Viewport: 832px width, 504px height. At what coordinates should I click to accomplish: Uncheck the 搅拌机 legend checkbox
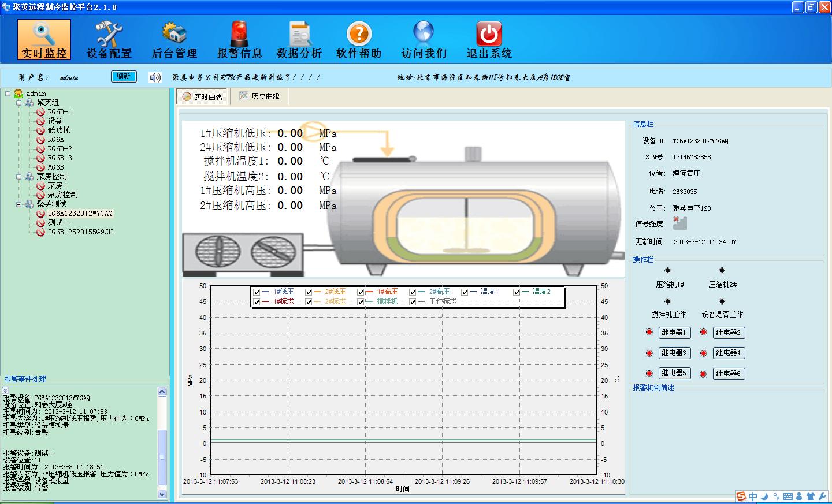point(361,302)
